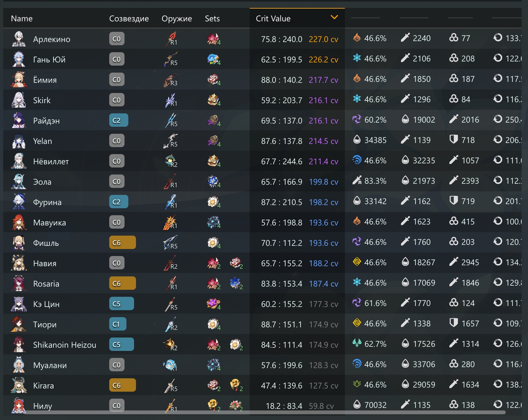This screenshot has width=528, height=420.
Task: Click Гань Юй's artifact set icon
Action: (x=213, y=59)
